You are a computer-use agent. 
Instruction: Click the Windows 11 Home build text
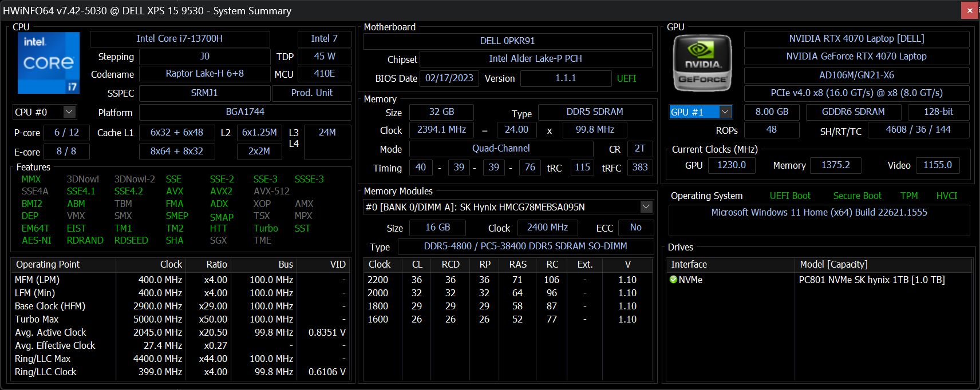pyautogui.click(x=819, y=213)
